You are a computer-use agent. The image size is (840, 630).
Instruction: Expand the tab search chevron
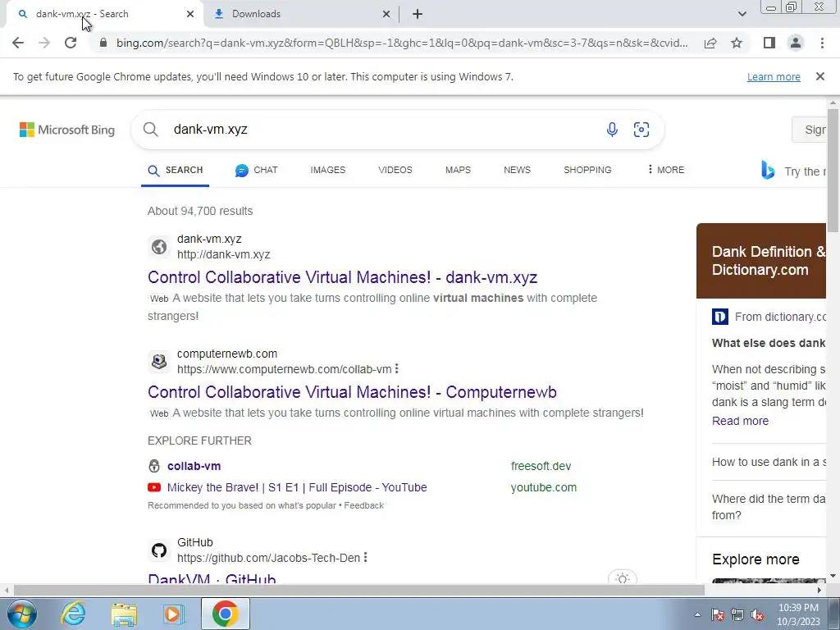tap(742, 14)
